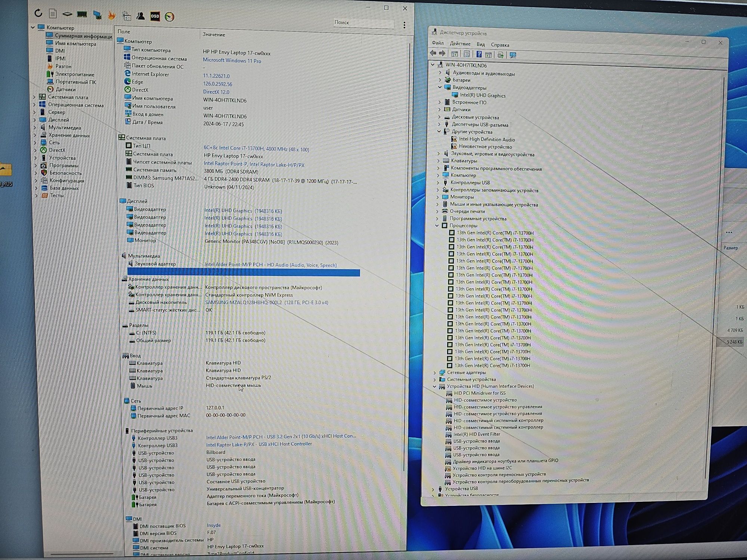The height and width of the screenshot is (560, 747).
Task: Open the Properties icon in Device Manager toolbar
Action: (x=467, y=54)
